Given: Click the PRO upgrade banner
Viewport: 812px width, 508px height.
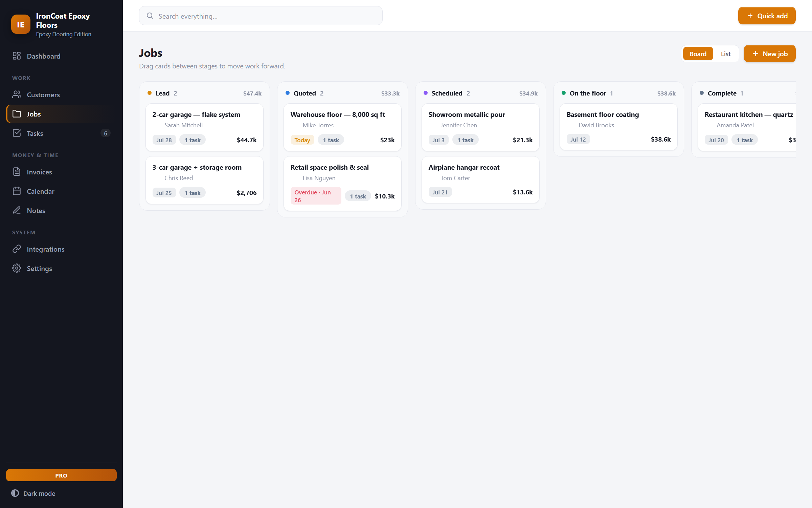Looking at the screenshot, I should tap(61, 475).
